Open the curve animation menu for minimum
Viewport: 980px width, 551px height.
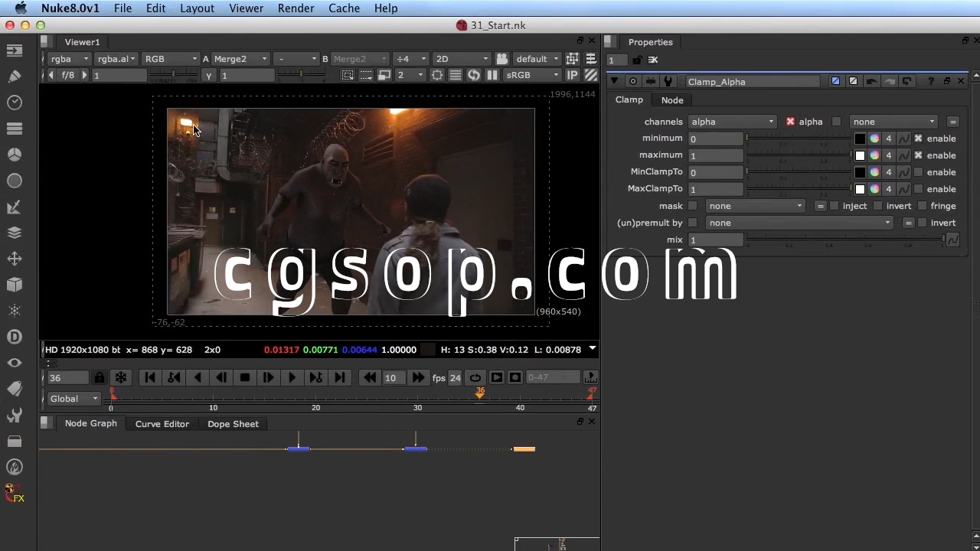903,139
